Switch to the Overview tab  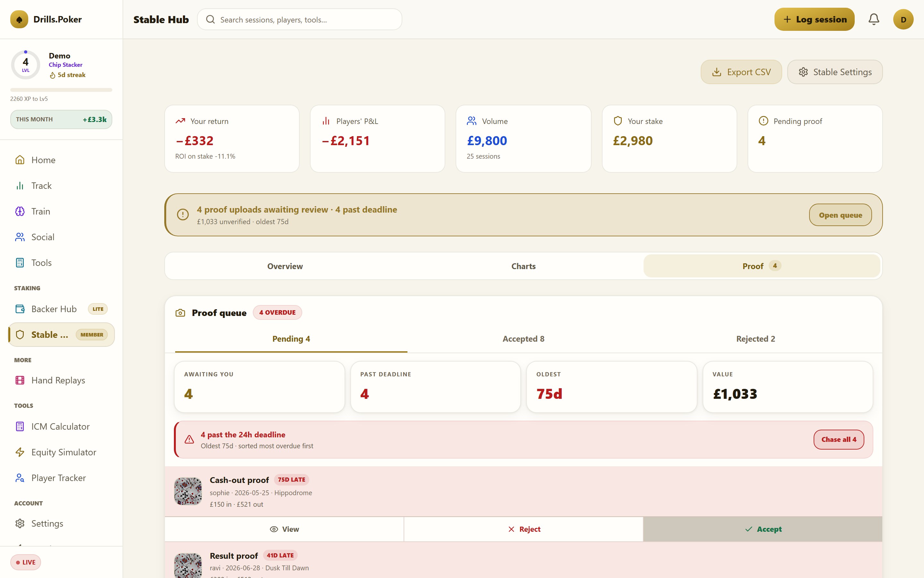tap(285, 266)
